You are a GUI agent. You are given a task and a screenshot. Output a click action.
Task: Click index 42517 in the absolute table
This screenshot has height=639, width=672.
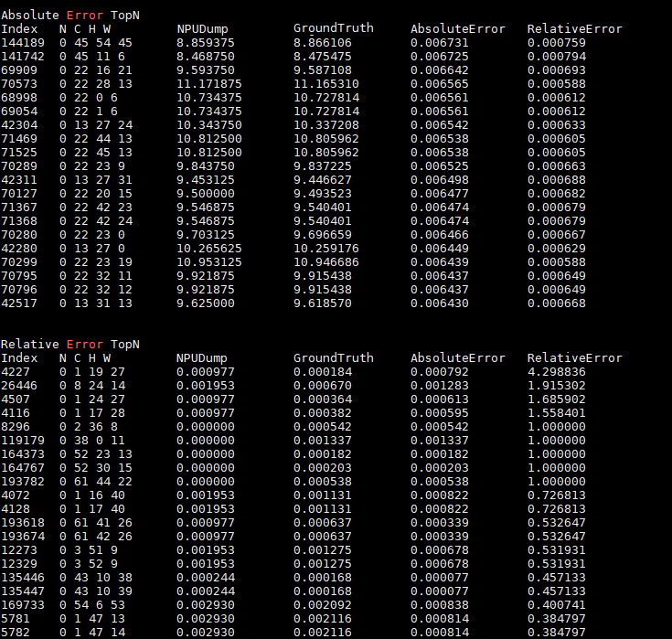18,303
